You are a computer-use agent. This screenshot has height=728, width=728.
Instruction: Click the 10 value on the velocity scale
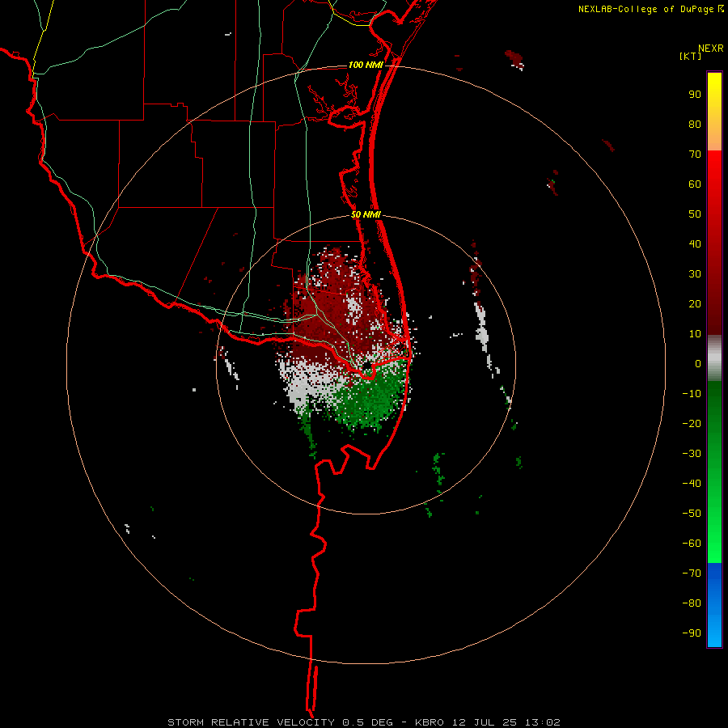click(x=695, y=334)
